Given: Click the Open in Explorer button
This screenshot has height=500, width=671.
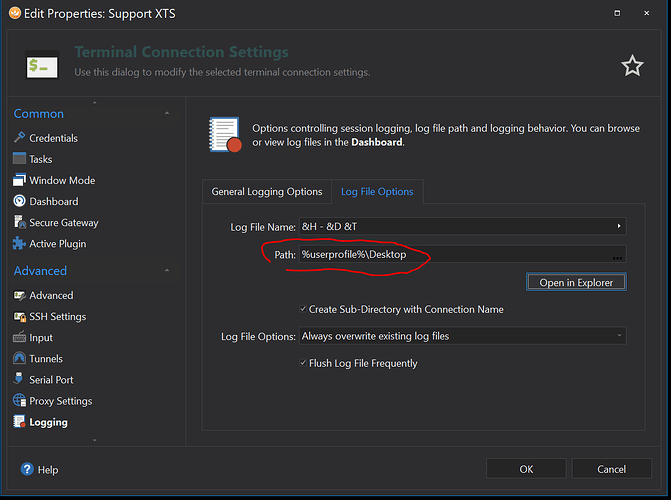Looking at the screenshot, I should pyautogui.click(x=576, y=282).
